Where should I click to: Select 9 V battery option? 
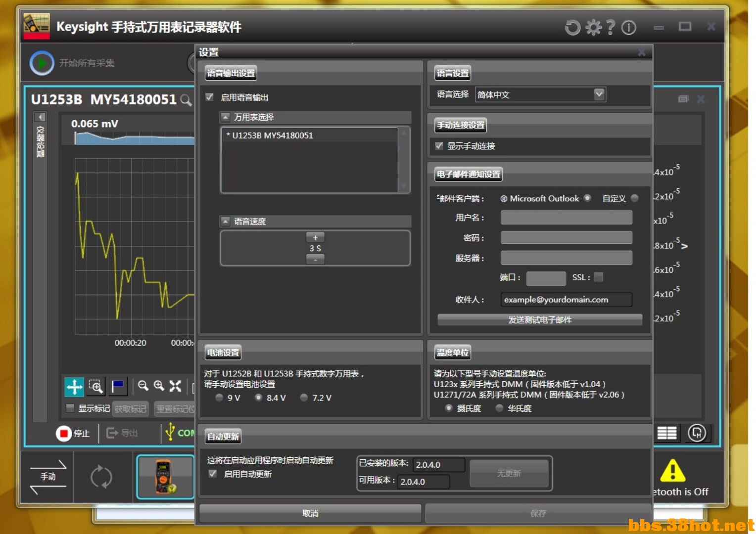coord(219,398)
